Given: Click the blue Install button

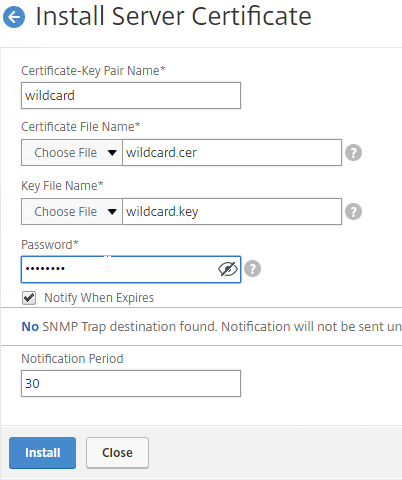Looking at the screenshot, I should click(42, 453).
